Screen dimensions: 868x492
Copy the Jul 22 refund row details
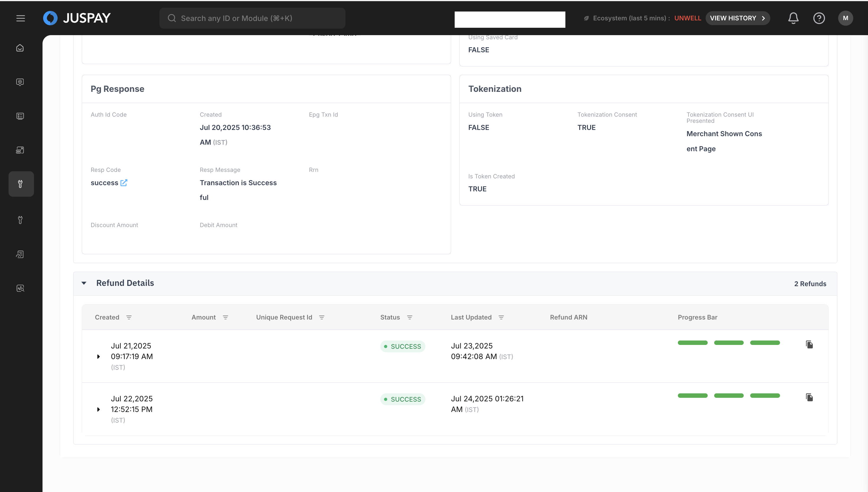click(x=809, y=397)
